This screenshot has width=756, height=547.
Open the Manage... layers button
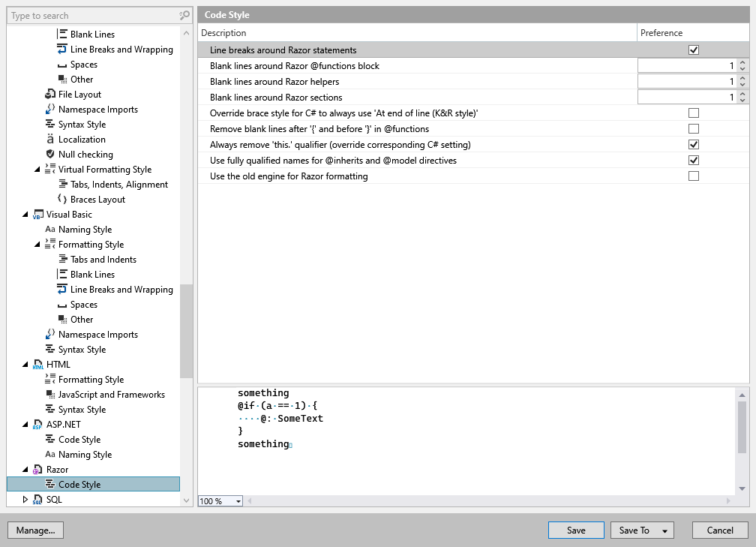(x=36, y=530)
